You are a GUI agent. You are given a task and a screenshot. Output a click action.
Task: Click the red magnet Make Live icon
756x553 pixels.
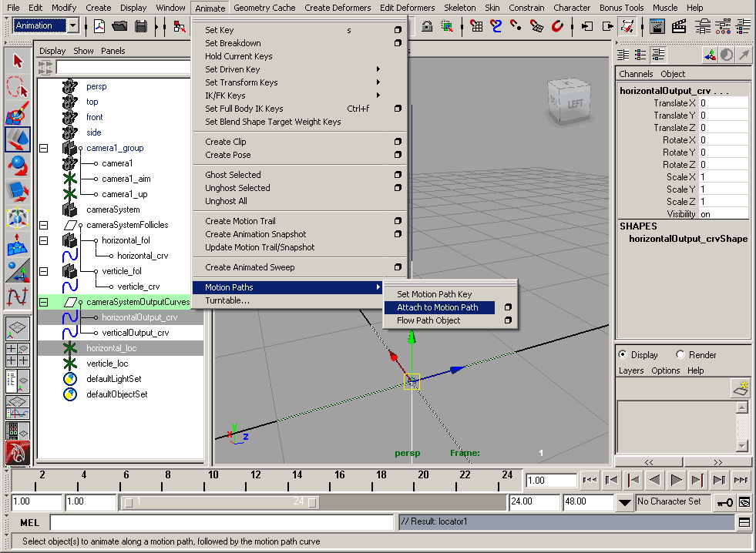click(x=557, y=26)
